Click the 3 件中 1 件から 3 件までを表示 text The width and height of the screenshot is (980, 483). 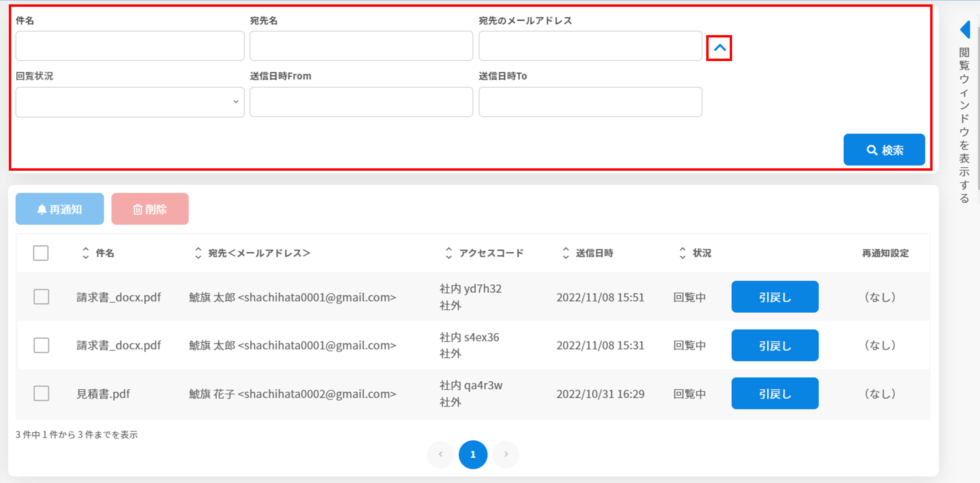[77, 435]
